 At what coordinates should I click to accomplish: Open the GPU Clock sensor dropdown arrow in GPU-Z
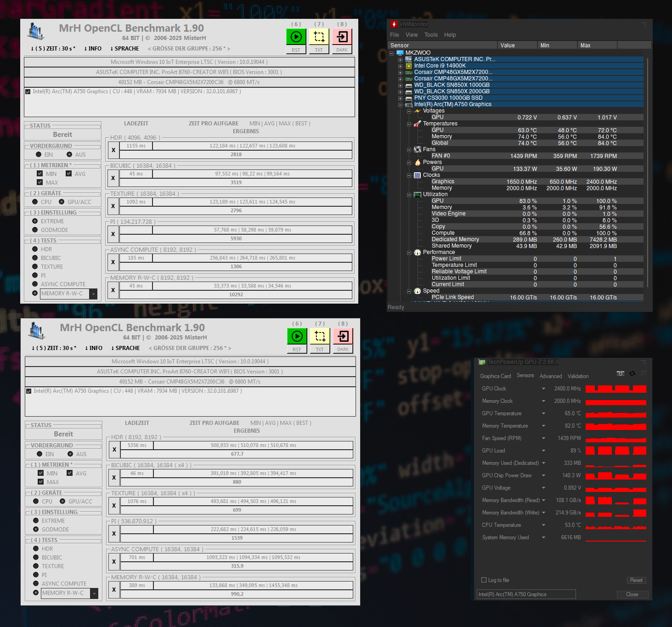point(543,389)
